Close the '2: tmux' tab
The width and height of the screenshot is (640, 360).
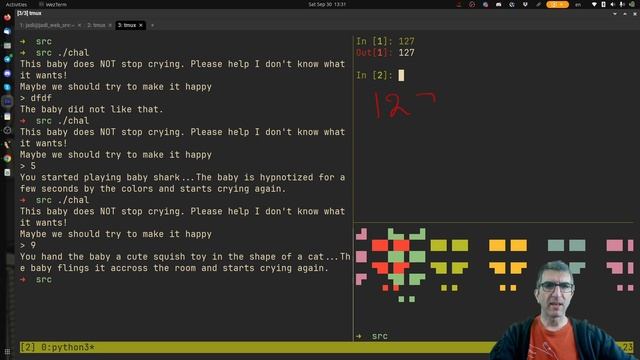click(x=110, y=25)
